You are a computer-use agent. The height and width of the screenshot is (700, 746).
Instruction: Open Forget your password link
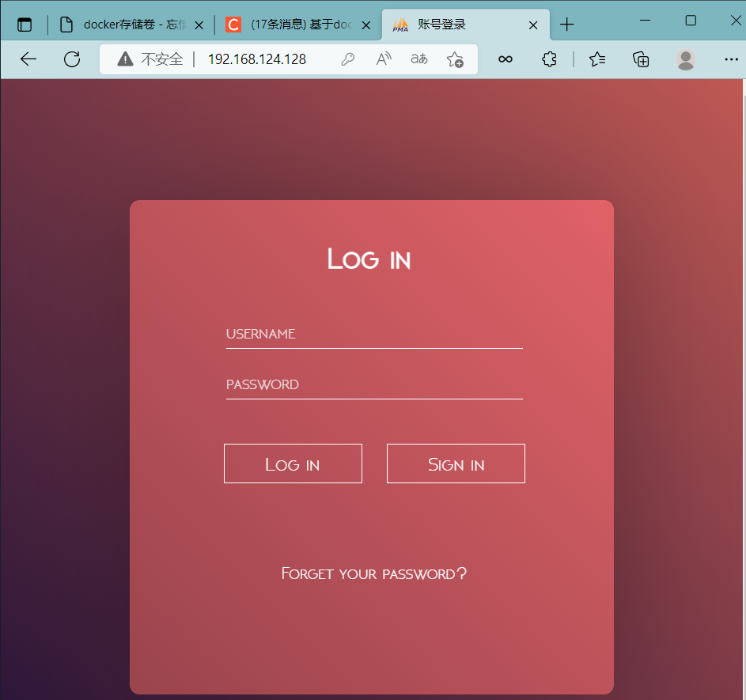pyautogui.click(x=374, y=573)
